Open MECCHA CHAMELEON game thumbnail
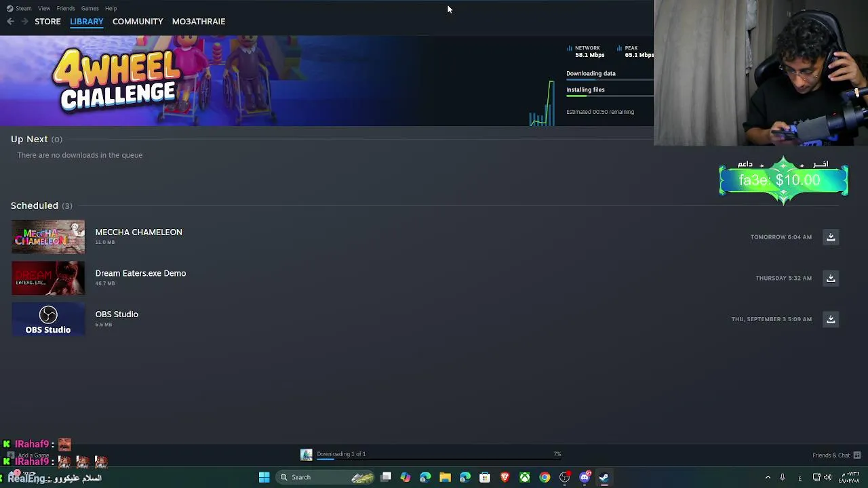868x488 pixels. point(48,237)
